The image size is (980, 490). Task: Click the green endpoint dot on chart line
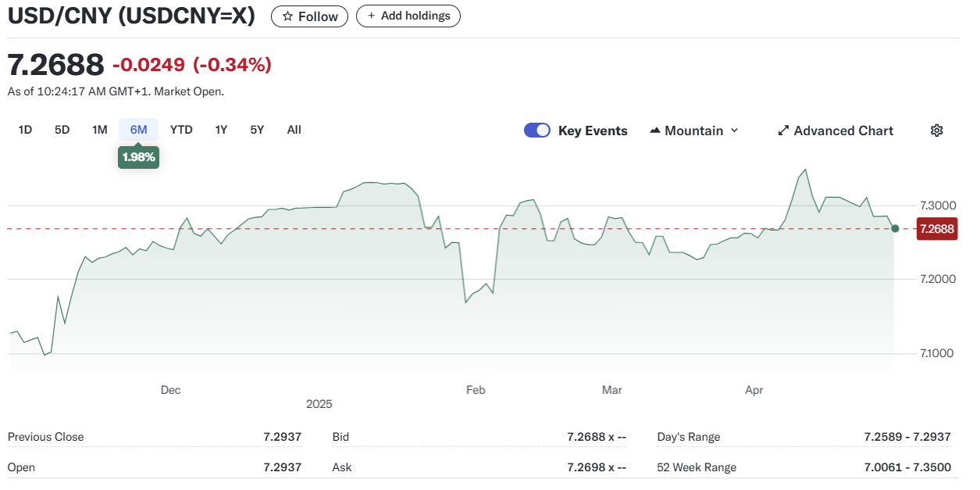[x=895, y=228]
